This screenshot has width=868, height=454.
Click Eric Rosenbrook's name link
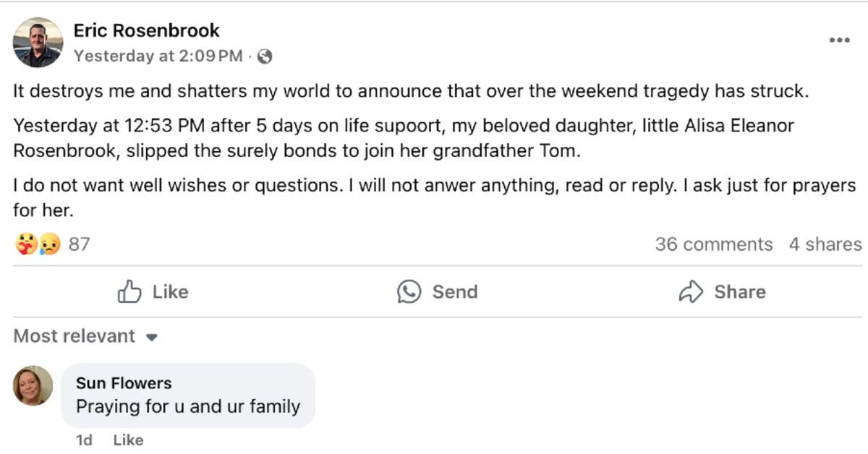[x=147, y=30]
